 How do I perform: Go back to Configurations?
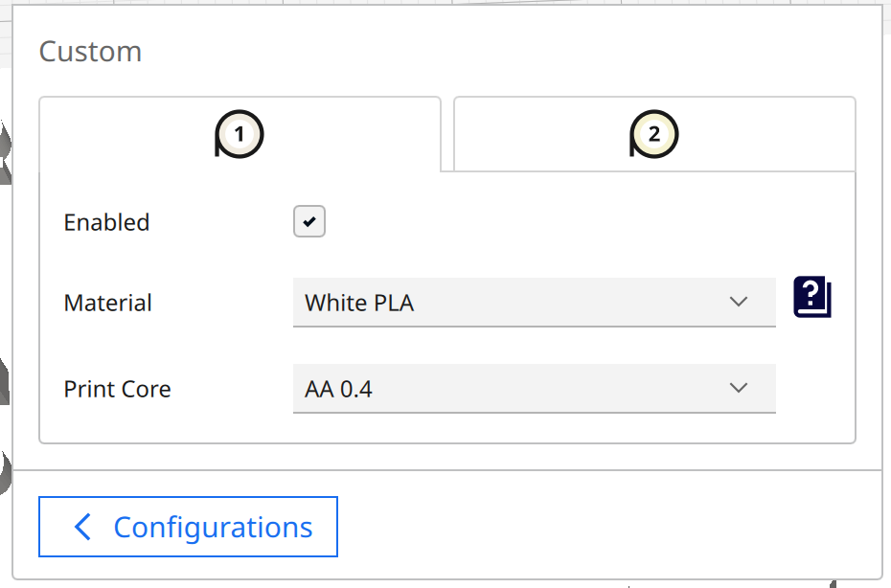(188, 527)
